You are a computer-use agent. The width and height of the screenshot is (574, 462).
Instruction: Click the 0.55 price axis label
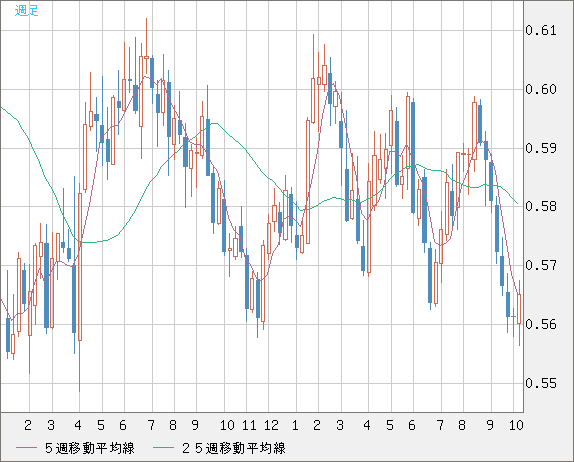(541, 383)
